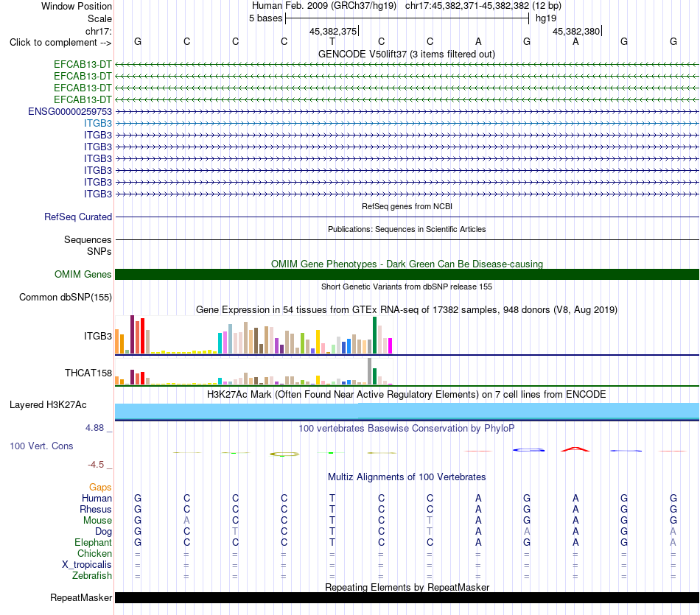Click the 45,382,380 coordinate marker

(576, 31)
